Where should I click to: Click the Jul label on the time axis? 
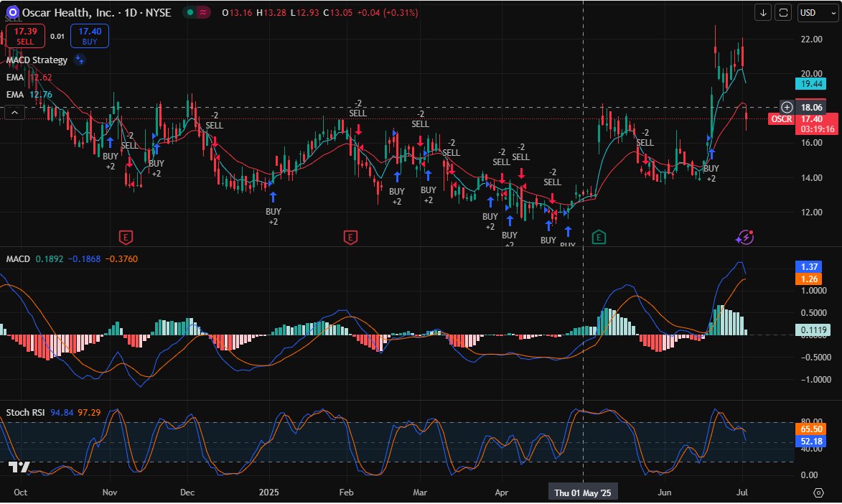pyautogui.click(x=742, y=493)
